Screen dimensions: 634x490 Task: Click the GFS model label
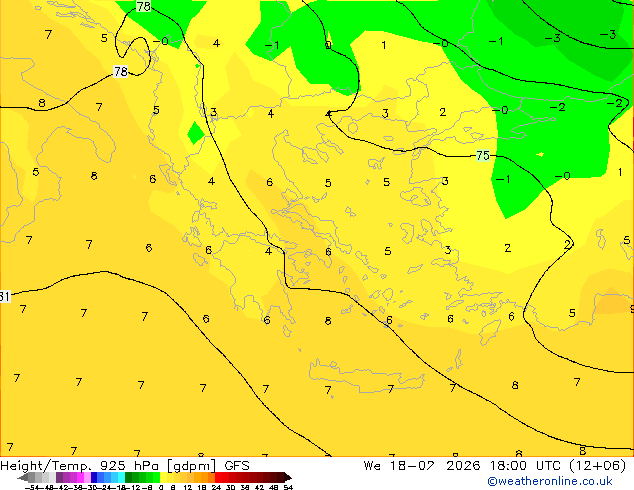[237, 466]
